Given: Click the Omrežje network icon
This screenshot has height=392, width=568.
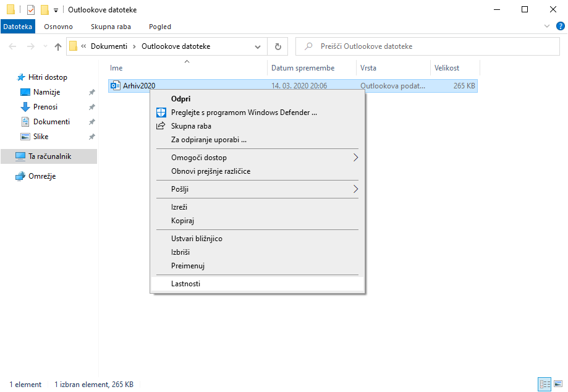Looking at the screenshot, I should pyautogui.click(x=20, y=176).
